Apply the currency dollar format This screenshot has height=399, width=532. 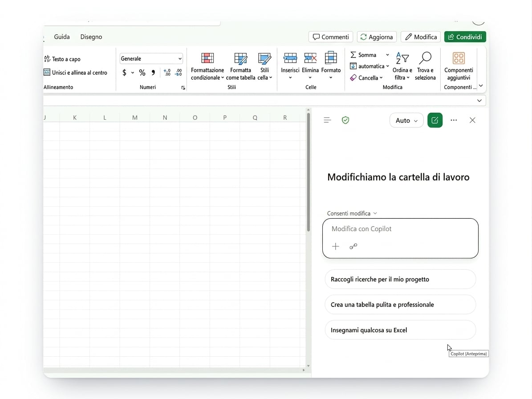pos(125,72)
